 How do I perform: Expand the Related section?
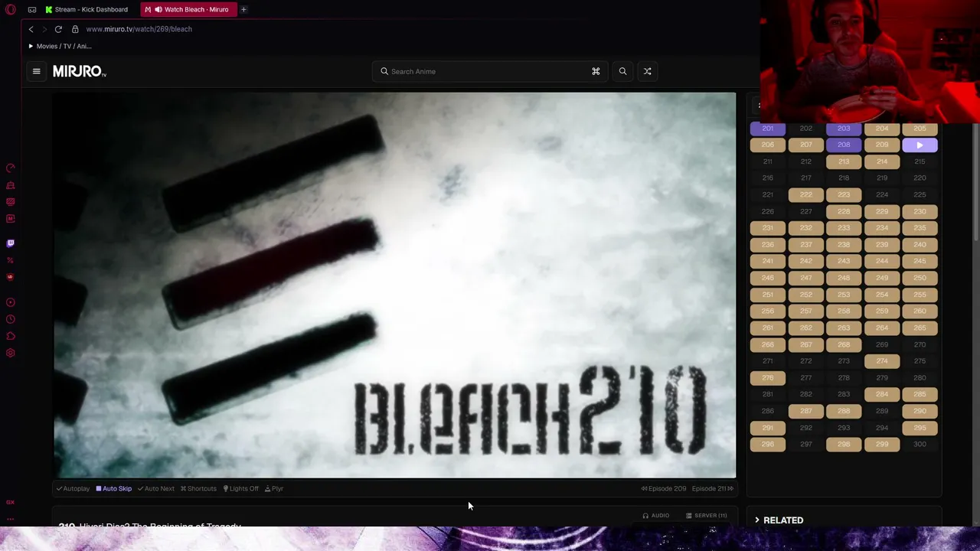[x=779, y=520]
